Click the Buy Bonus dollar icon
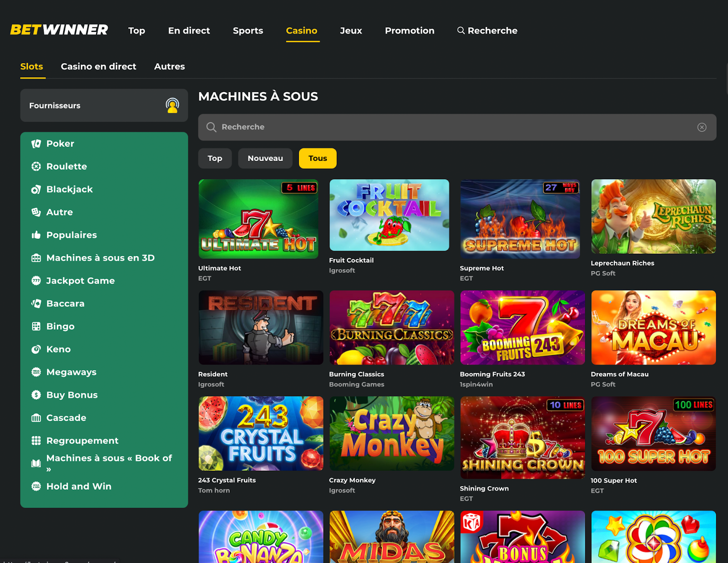Screen dimensions: 728x563 coord(36,395)
